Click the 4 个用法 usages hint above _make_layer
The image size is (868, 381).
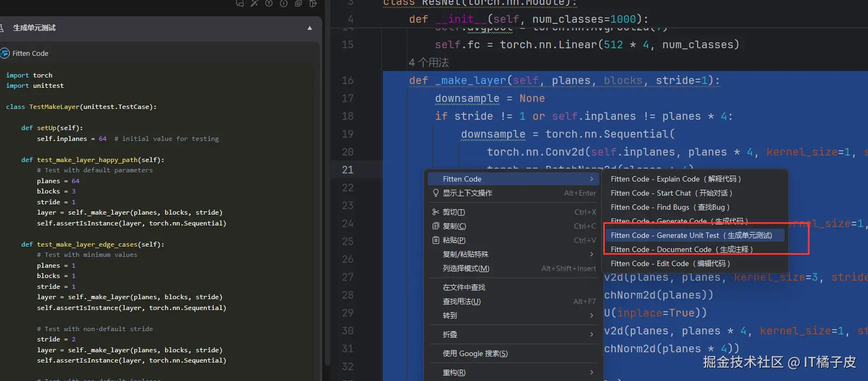tap(429, 62)
